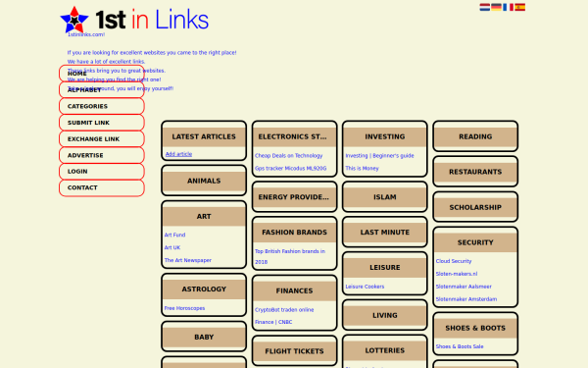Open the Animals category
The image size is (588, 368).
pos(204,181)
